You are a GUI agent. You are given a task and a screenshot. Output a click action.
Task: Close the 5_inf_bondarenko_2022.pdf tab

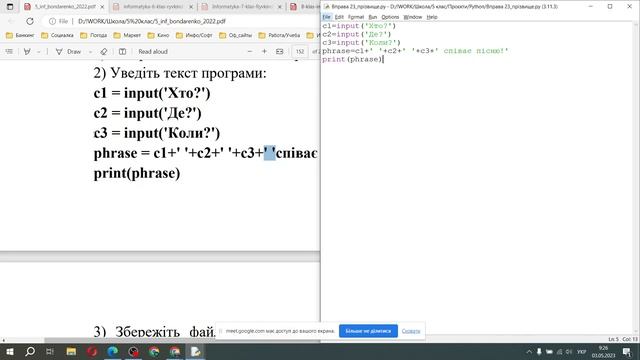(x=102, y=7)
